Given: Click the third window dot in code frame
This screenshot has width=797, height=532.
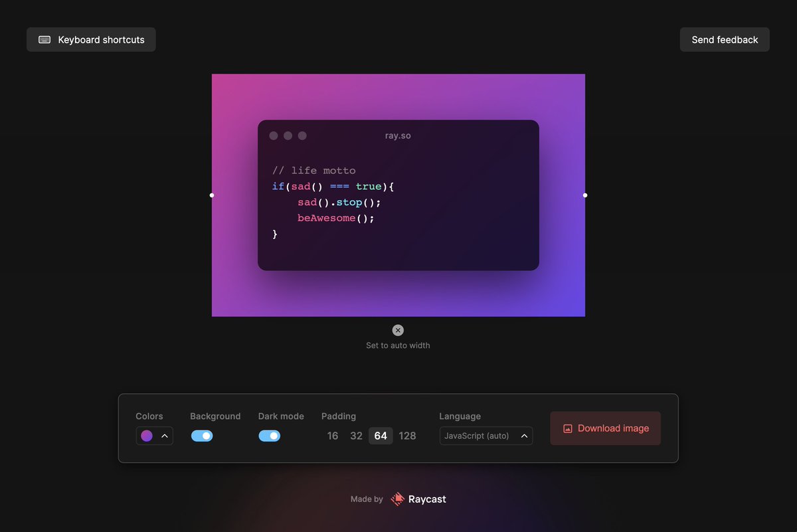Looking at the screenshot, I should click(x=302, y=135).
